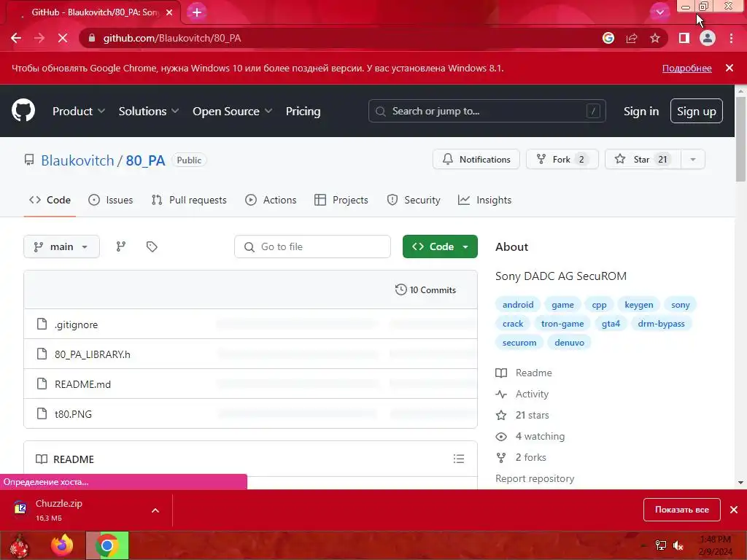Expand the Open Source menu
The width and height of the screenshot is (747, 560).
pyautogui.click(x=232, y=111)
